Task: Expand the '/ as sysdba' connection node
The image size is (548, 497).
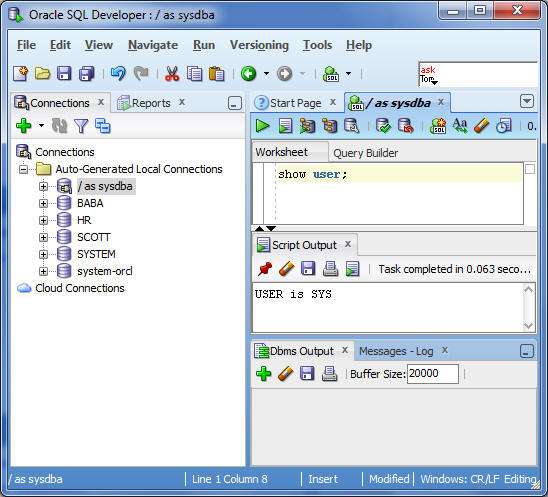Action: tap(43, 186)
